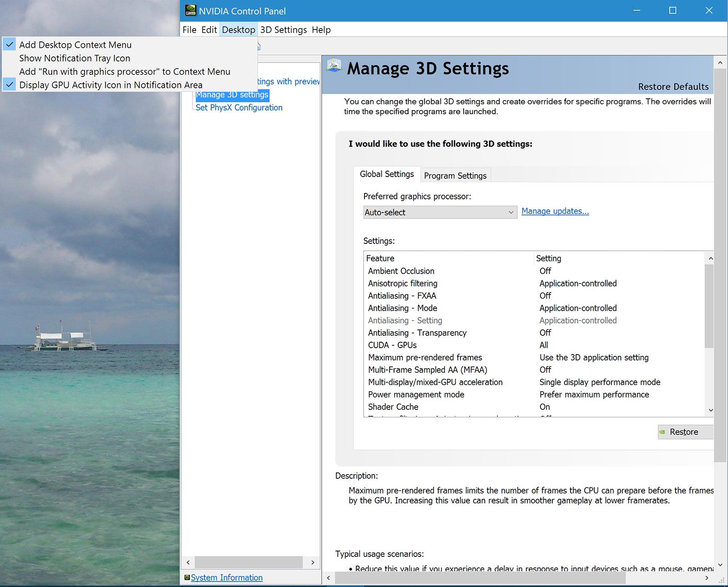Click main panel horizontal scroll left arrow
728x587 pixels.
(x=329, y=578)
